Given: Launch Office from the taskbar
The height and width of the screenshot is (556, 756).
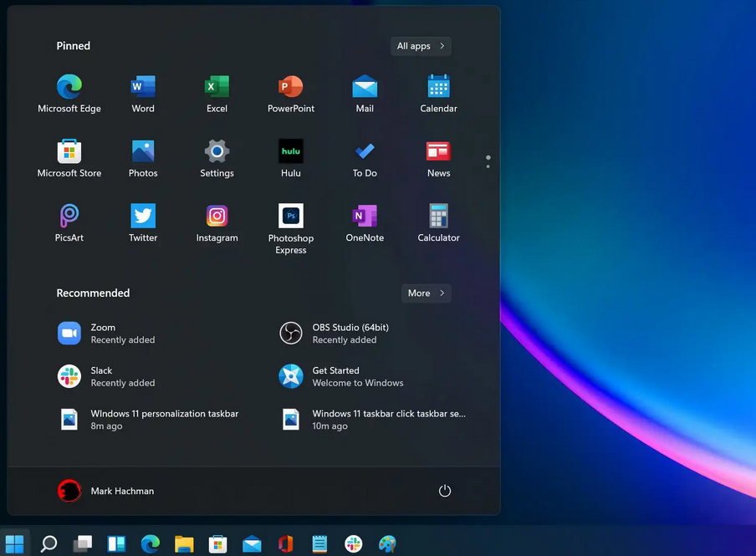Looking at the screenshot, I should point(285,544).
